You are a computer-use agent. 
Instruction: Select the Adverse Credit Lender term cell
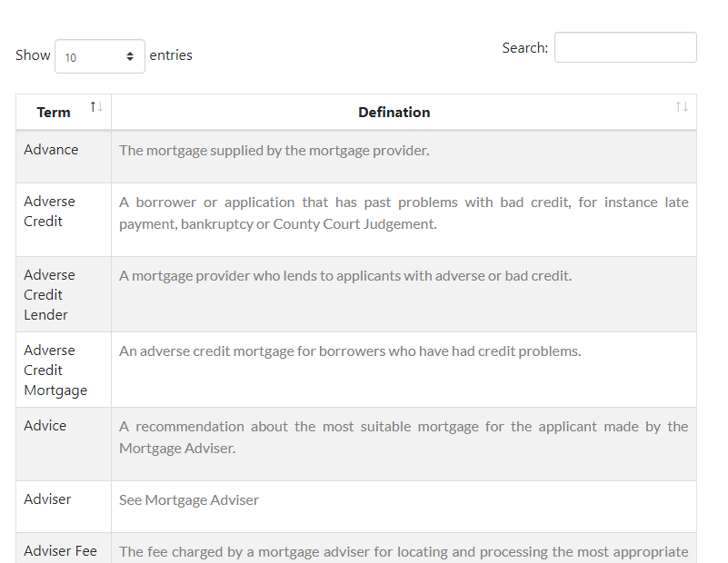click(64, 294)
